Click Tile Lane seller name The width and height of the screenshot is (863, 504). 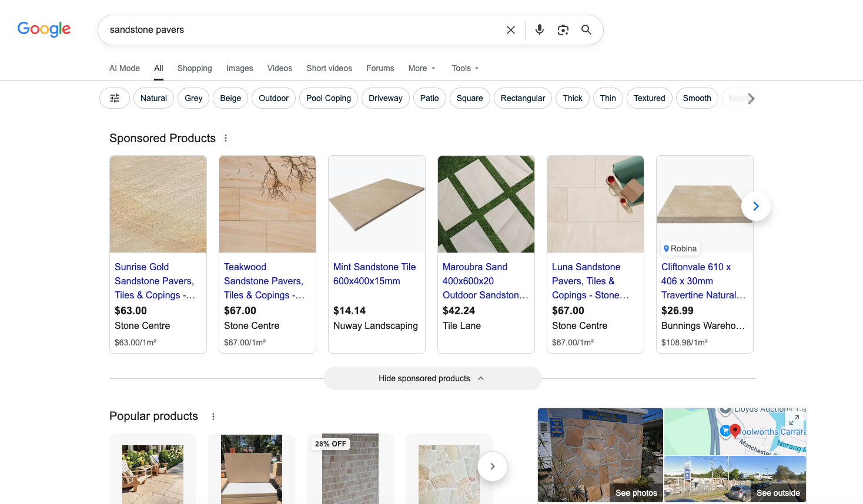(x=461, y=325)
